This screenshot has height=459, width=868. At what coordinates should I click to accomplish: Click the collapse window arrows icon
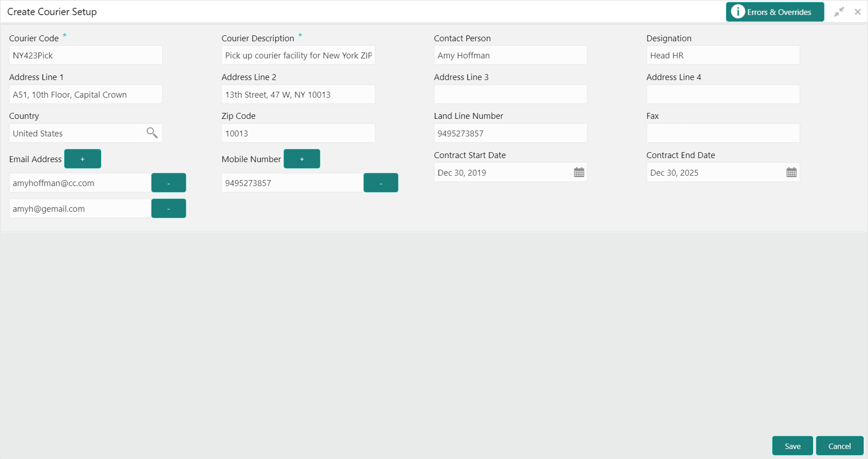[x=839, y=12]
